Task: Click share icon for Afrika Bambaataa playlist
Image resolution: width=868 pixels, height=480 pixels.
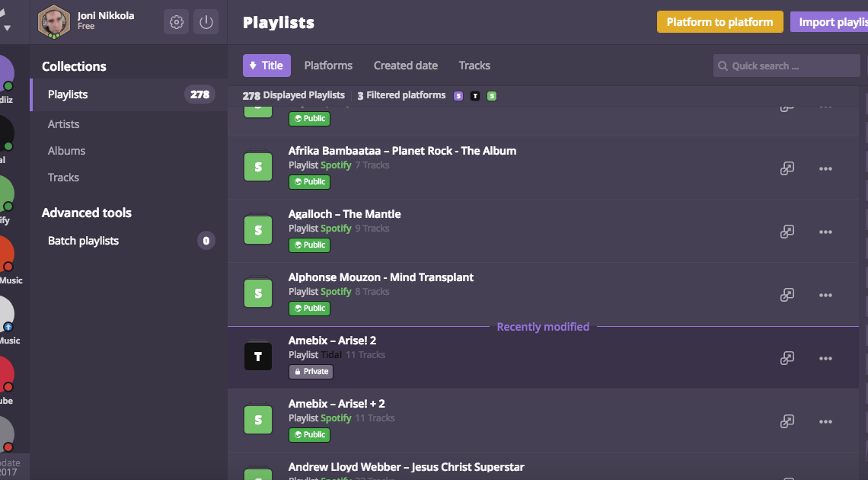Action: point(787,168)
